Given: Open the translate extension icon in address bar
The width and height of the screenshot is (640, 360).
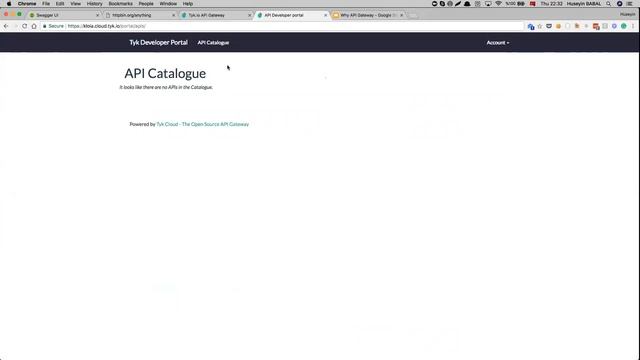Looking at the screenshot, I should pos(531,27).
